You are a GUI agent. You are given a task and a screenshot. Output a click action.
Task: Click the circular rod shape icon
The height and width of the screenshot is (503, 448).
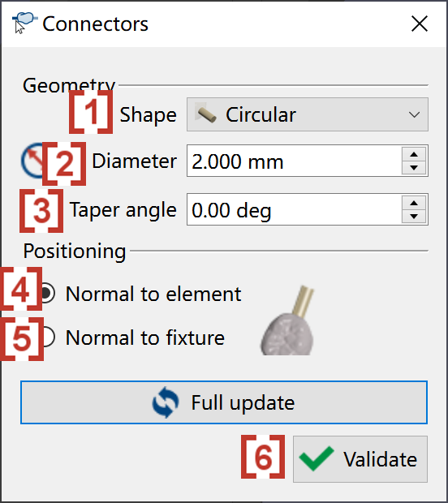[206, 114]
